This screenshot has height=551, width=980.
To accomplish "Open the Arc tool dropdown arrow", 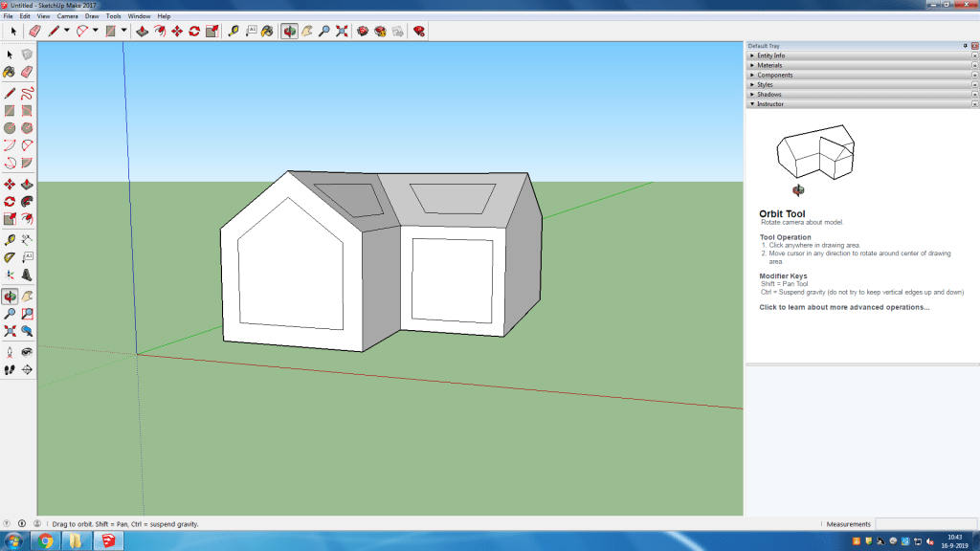I will (x=96, y=31).
